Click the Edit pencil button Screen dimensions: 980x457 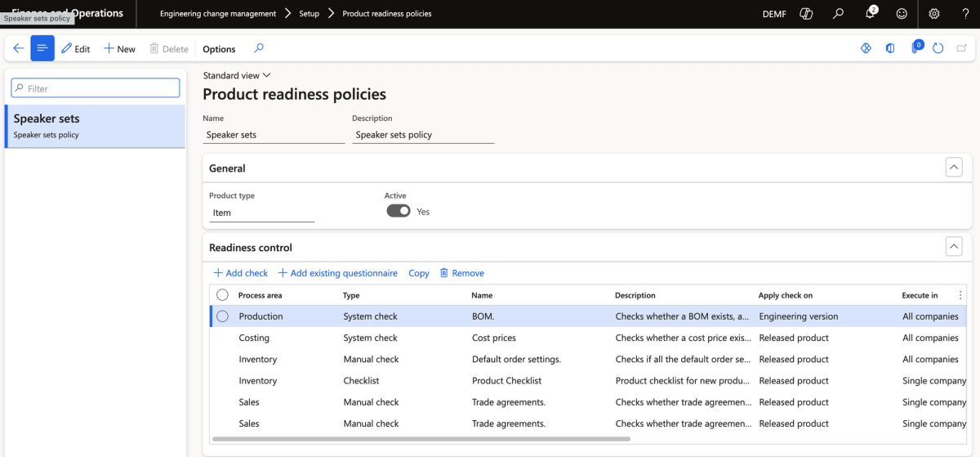[76, 49]
